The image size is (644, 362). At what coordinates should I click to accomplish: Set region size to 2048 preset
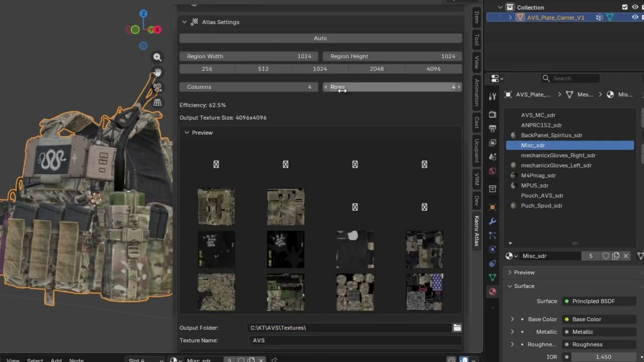tap(377, 69)
